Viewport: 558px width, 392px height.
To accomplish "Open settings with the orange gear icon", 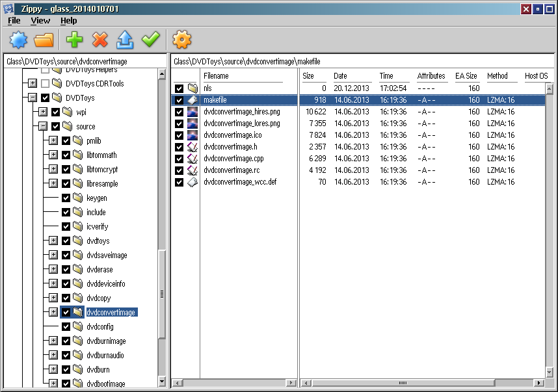I will click(181, 40).
